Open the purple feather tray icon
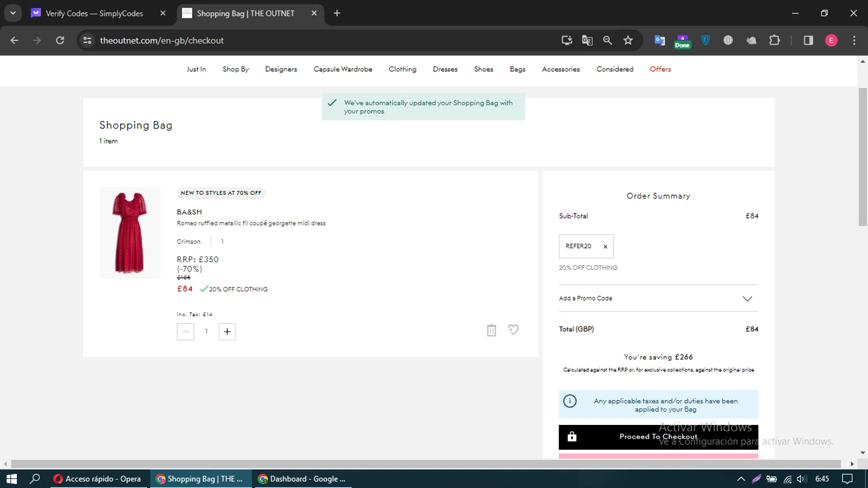 (x=756, y=479)
